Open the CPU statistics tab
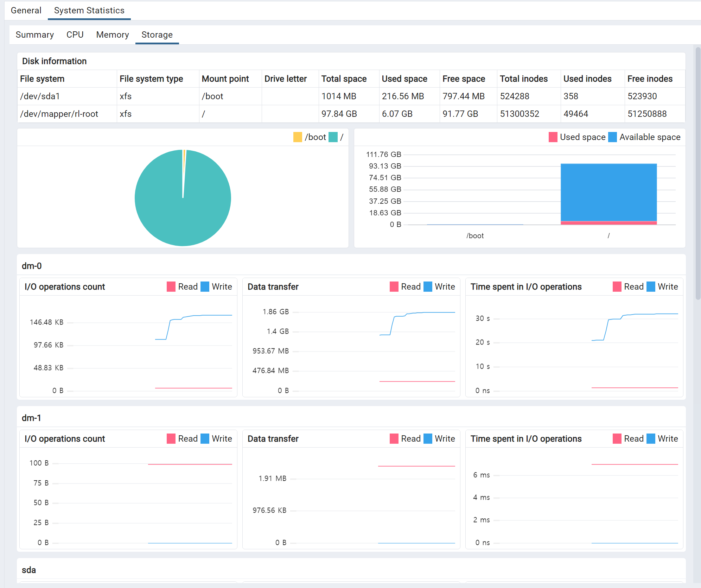 [75, 35]
